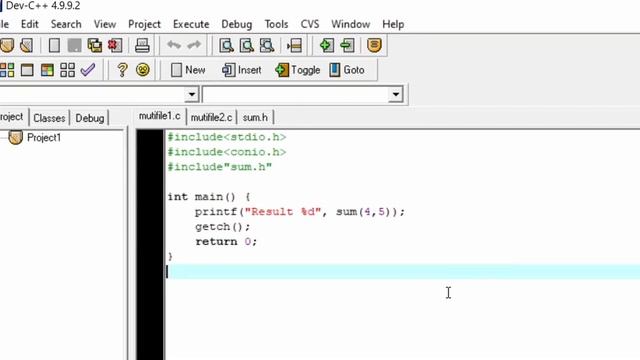
Task: Open Project Options shield icon
Action: pyautogui.click(x=374, y=45)
